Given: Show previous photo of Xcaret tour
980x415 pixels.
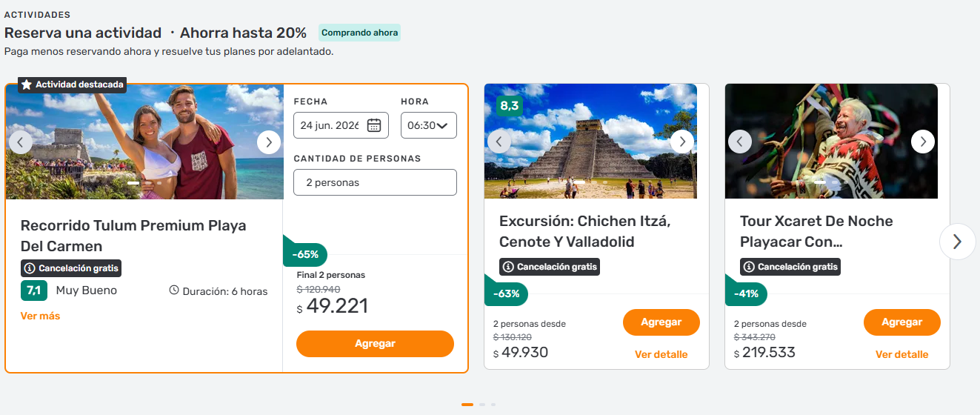Looking at the screenshot, I should pyautogui.click(x=740, y=141).
